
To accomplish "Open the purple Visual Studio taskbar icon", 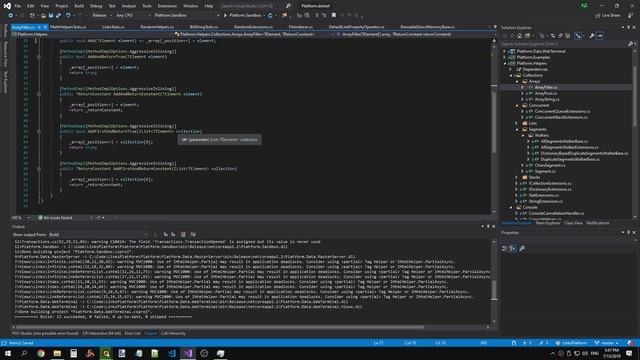I will pyautogui.click(x=188, y=353).
